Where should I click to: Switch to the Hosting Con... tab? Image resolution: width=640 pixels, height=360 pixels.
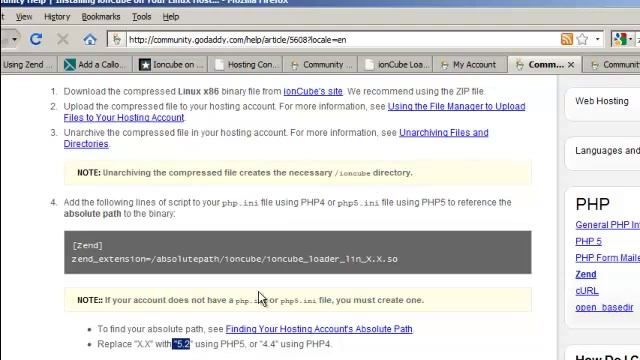tap(246, 64)
